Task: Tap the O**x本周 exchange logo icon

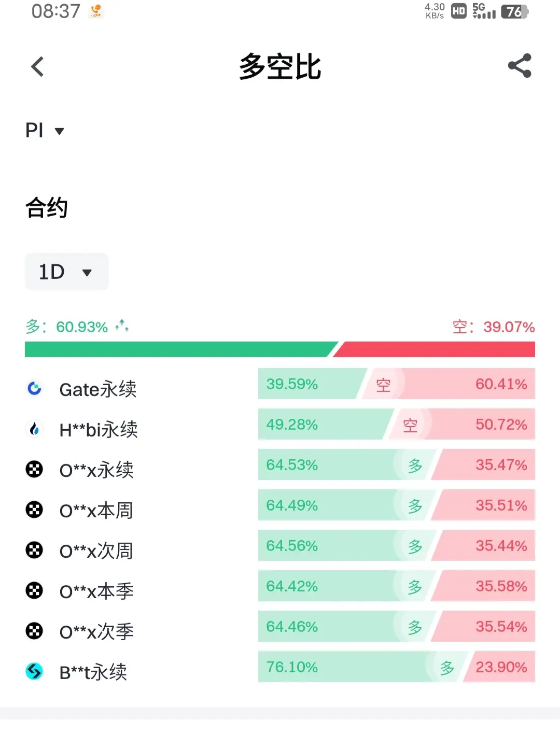Action: [34, 510]
